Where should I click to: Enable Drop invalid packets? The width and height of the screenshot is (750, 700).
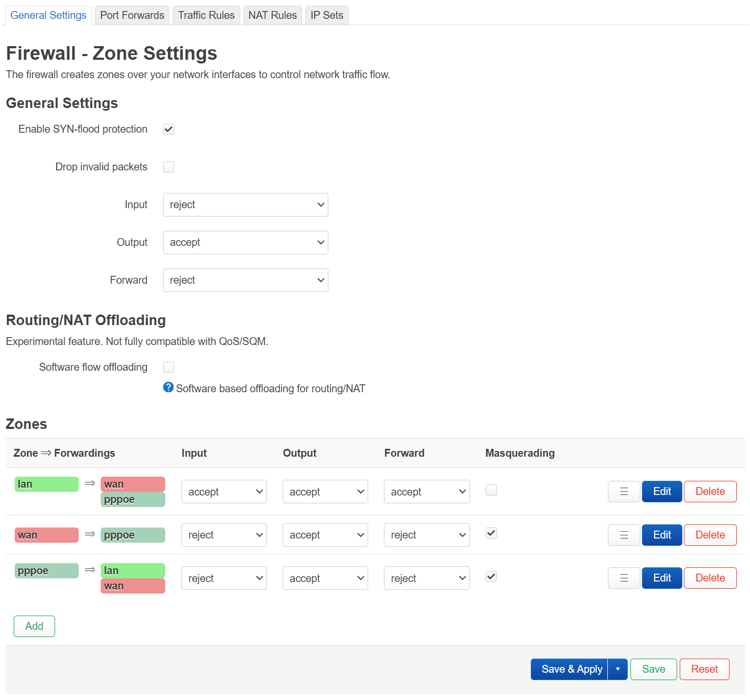point(168,167)
